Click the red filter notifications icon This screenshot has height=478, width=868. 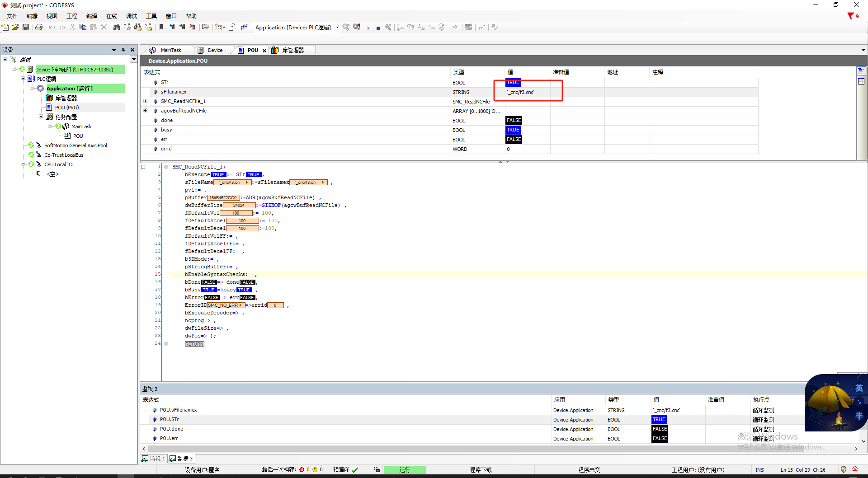(851, 16)
